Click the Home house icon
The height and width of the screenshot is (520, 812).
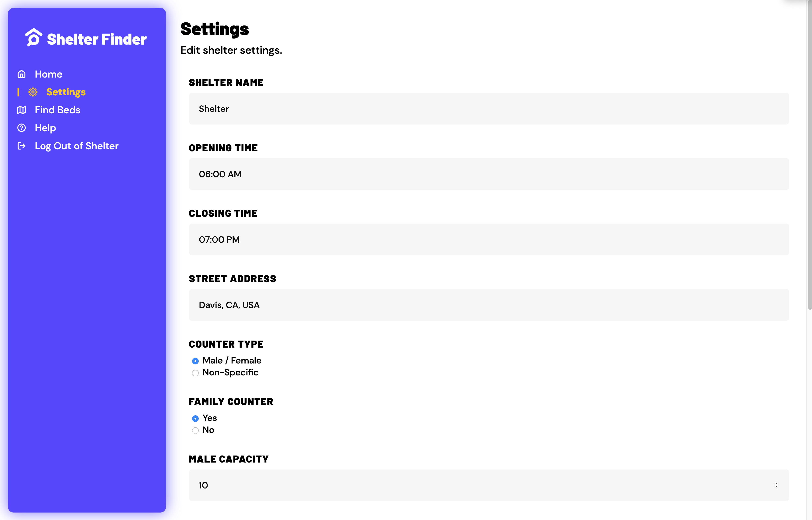pyautogui.click(x=22, y=74)
